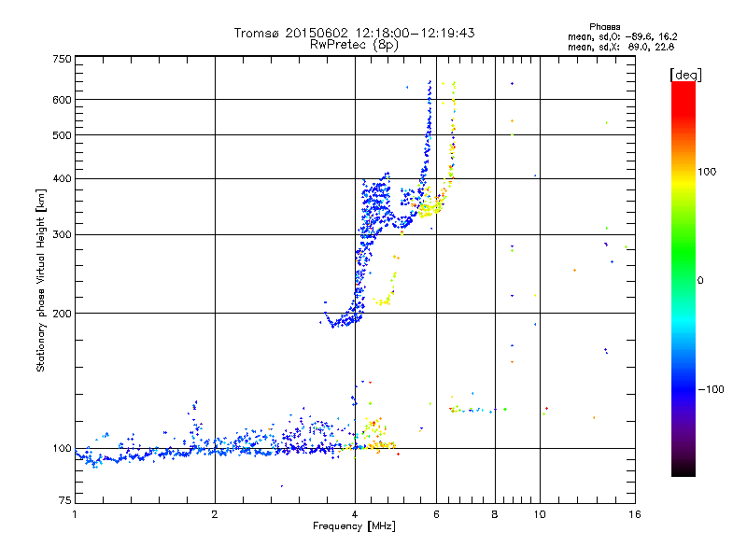
Task: Click the y-axis '75' tick label
Action: (65, 500)
